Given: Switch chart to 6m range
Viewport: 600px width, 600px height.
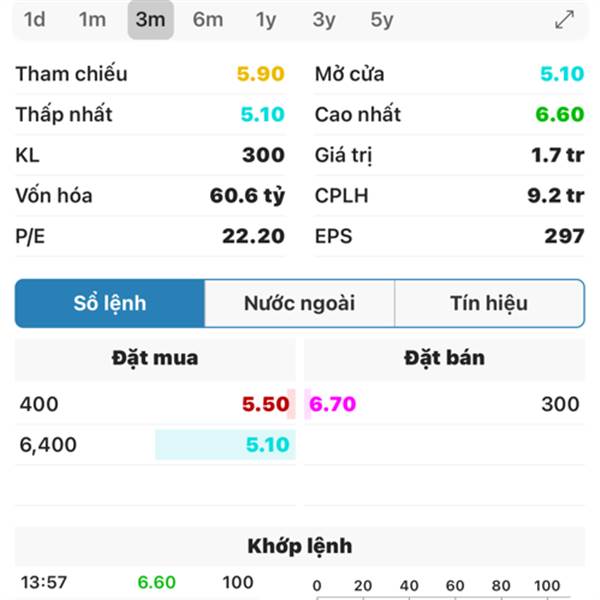Looking at the screenshot, I should [x=208, y=20].
